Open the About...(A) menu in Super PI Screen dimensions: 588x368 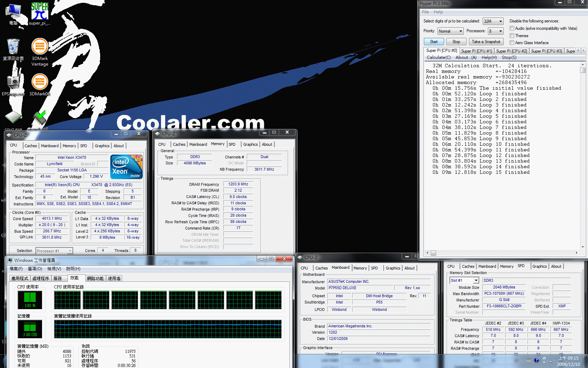point(466,57)
